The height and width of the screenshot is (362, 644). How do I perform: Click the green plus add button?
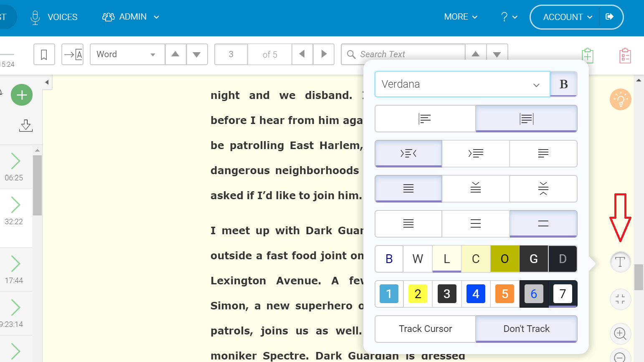point(22,95)
